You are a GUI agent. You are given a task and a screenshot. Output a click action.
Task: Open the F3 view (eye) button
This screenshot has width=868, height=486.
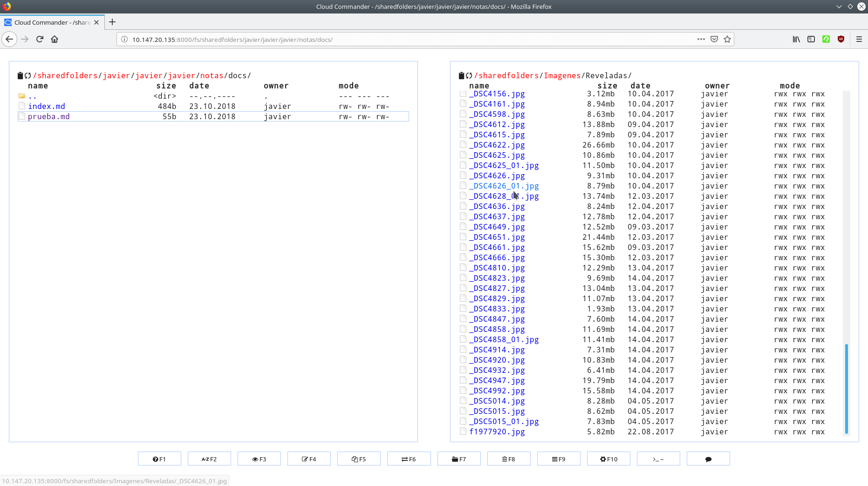[x=259, y=459]
